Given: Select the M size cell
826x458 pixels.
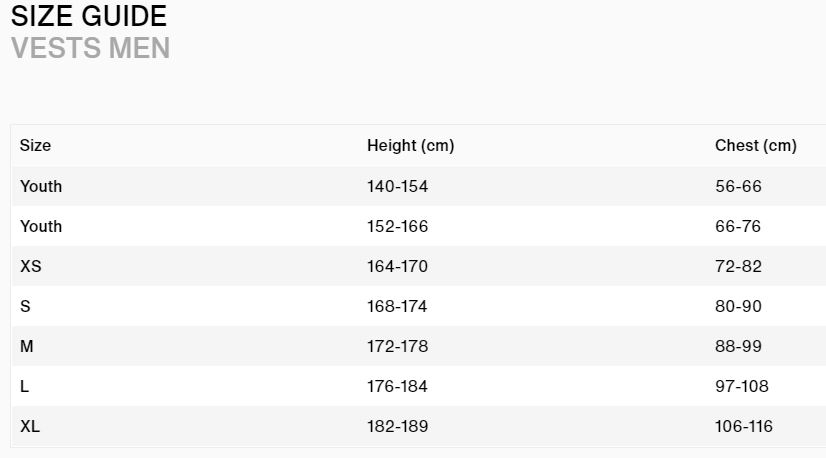Looking at the screenshot, I should click(27, 346).
